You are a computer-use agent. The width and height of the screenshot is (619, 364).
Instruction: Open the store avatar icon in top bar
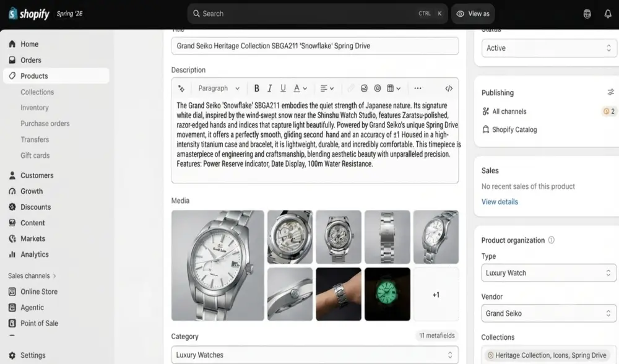(587, 14)
